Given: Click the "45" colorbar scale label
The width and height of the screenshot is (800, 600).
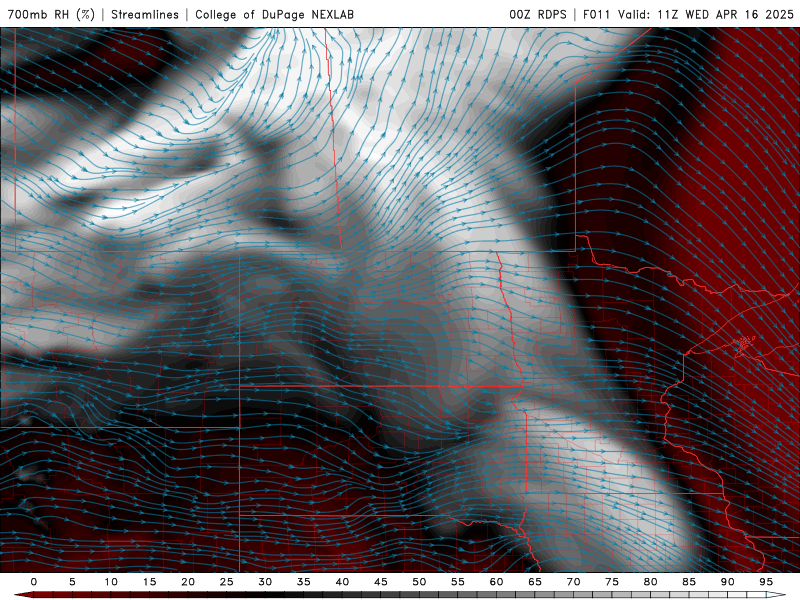Looking at the screenshot, I should pos(381,582).
